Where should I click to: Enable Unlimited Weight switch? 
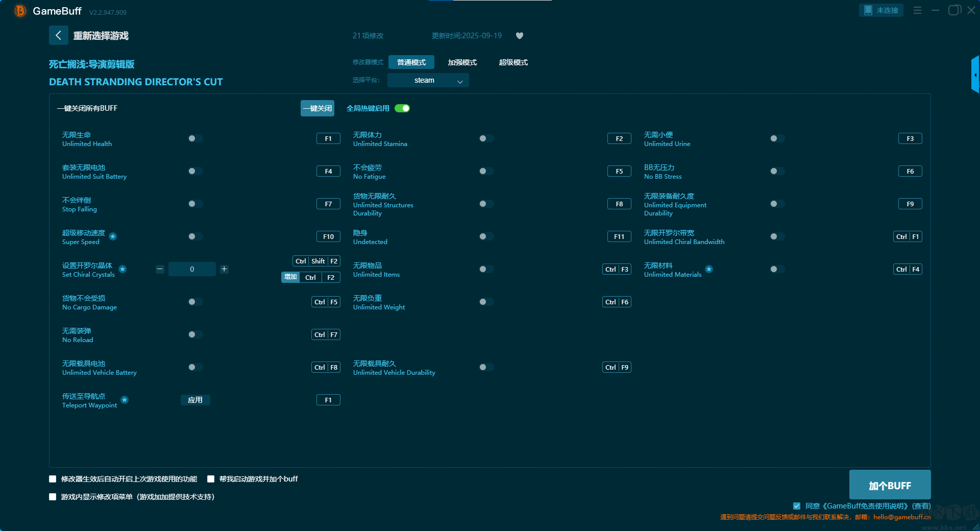(x=486, y=302)
